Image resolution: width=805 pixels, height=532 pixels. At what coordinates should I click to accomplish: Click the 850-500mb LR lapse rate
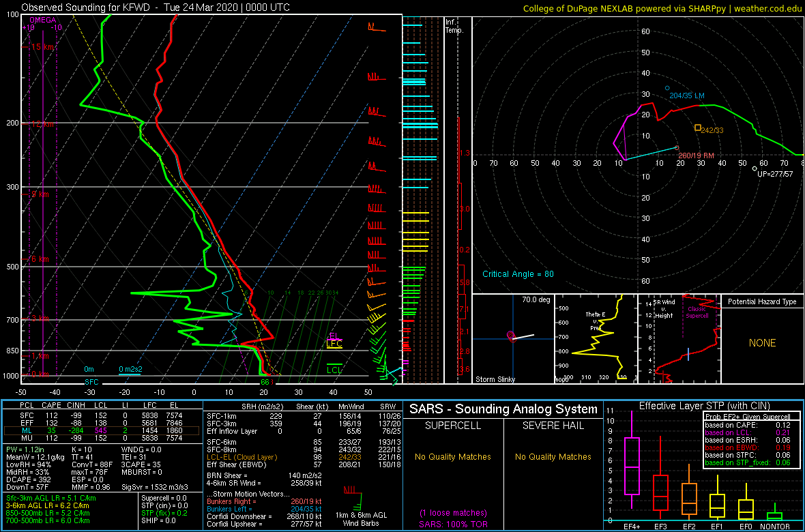pyautogui.click(x=47, y=513)
